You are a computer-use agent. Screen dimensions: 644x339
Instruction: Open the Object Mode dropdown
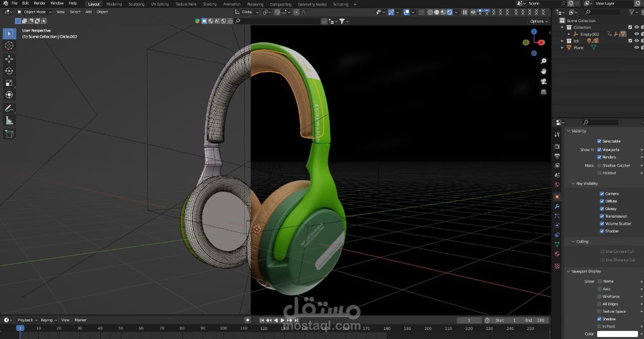coord(34,12)
